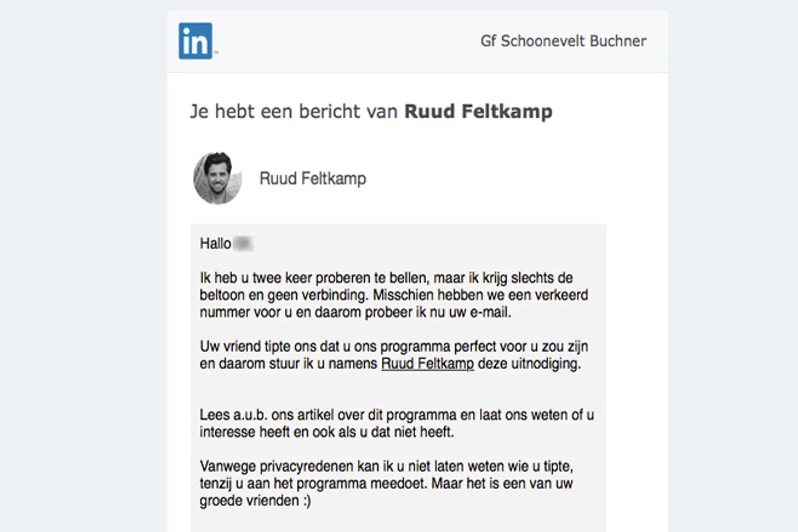Click the blurred recipient name after Hallo
798x532 pixels.
(243, 243)
